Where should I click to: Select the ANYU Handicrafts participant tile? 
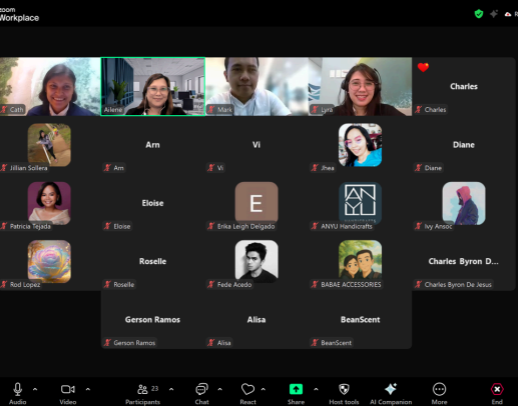(360, 203)
